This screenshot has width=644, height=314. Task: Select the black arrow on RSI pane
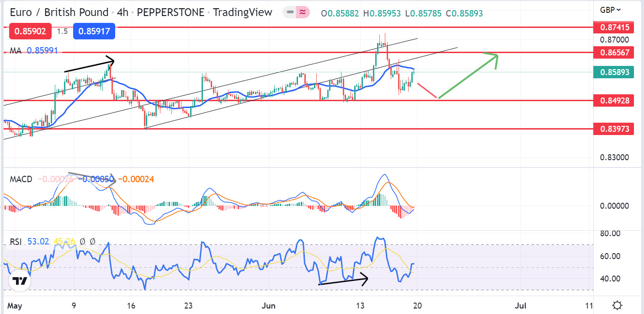pos(343,281)
